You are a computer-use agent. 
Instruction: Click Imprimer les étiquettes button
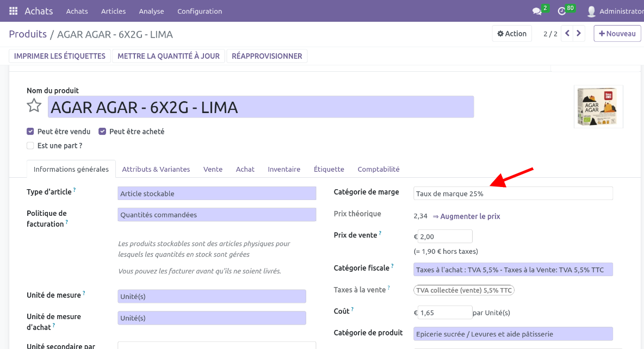pos(59,56)
